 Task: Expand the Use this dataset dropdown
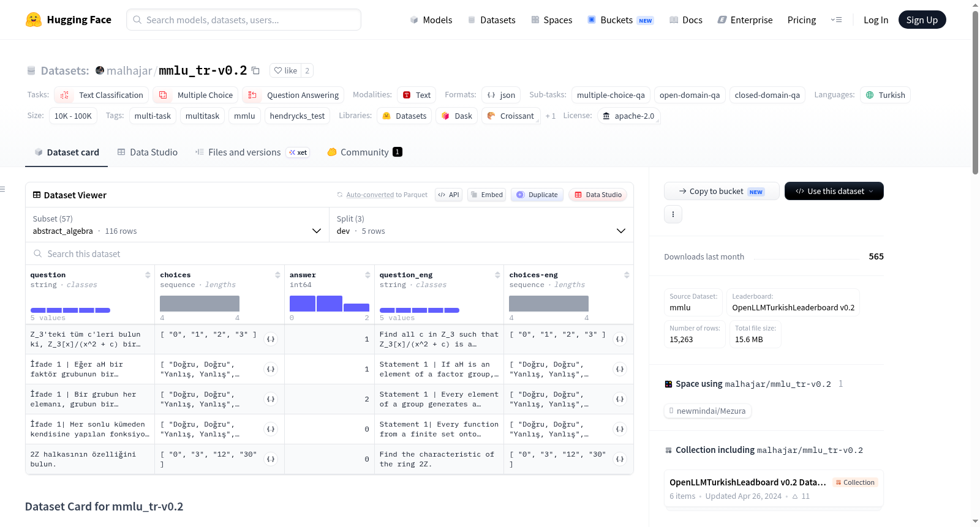point(834,191)
